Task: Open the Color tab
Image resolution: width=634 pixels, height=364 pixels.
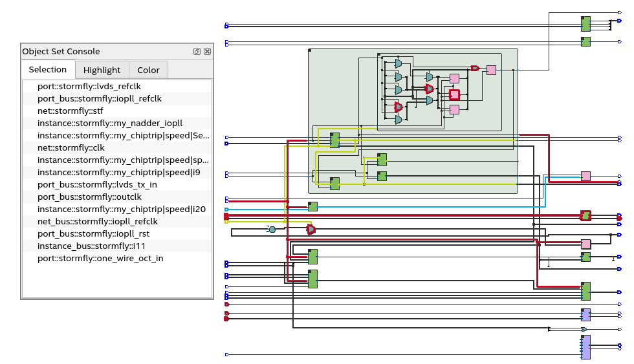Action: click(x=148, y=70)
